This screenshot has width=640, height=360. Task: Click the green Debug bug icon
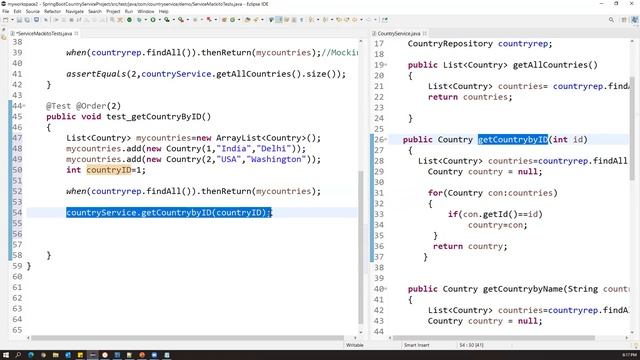pyautogui.click(x=139, y=20)
